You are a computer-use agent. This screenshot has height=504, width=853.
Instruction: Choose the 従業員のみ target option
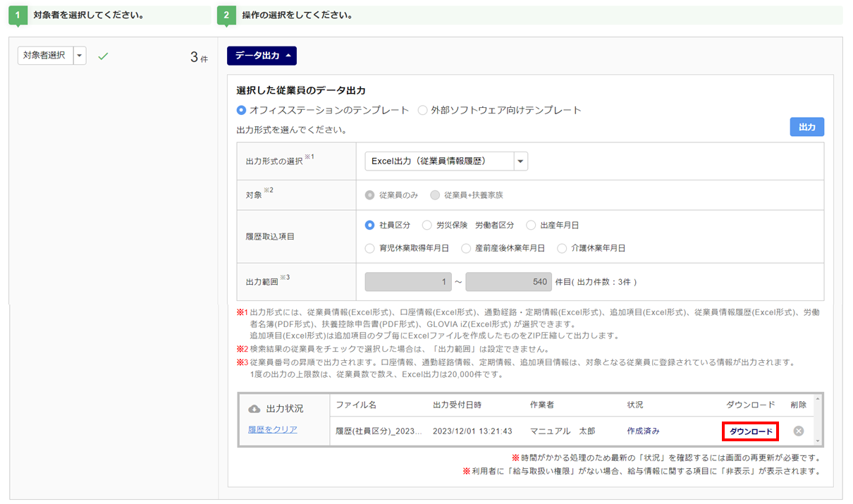[369, 195]
